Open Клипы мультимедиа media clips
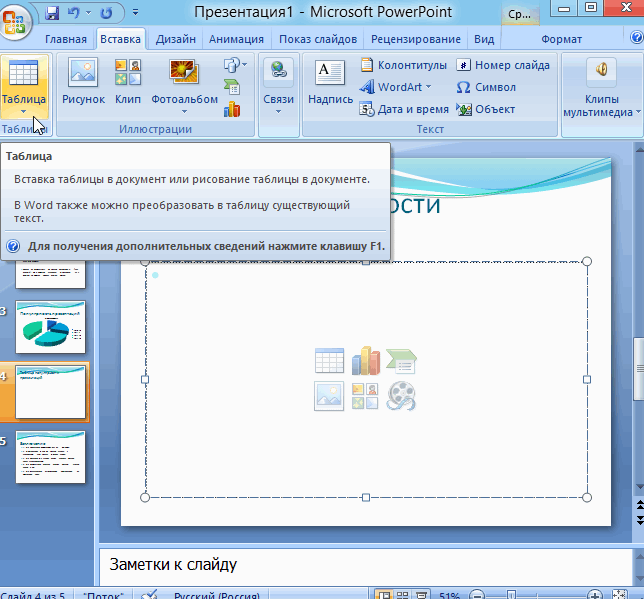Screen dimensions: 644x599 [x=601, y=88]
